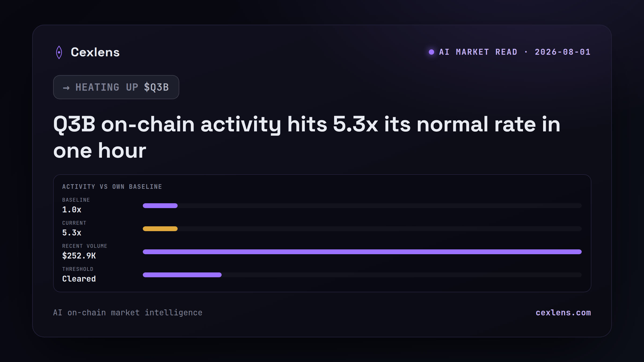This screenshot has width=644, height=362.
Task: Click the $Q3B ticker text
Action: coord(156,87)
